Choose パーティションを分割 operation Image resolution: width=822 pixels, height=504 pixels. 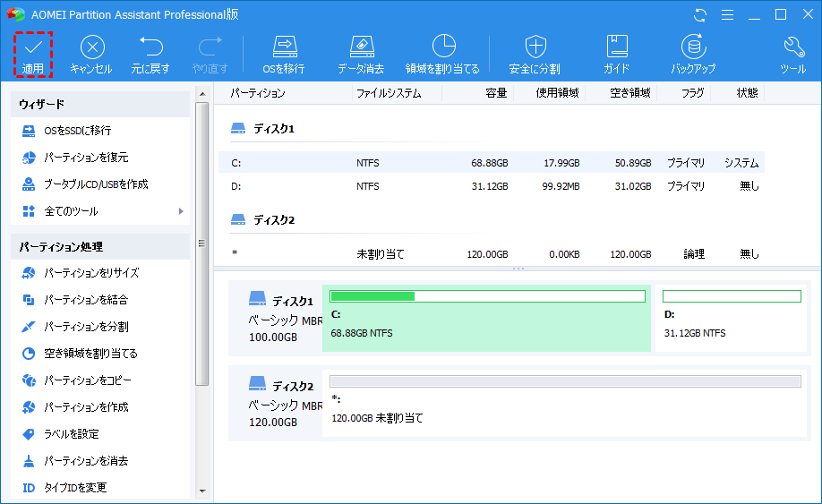click(x=75, y=327)
